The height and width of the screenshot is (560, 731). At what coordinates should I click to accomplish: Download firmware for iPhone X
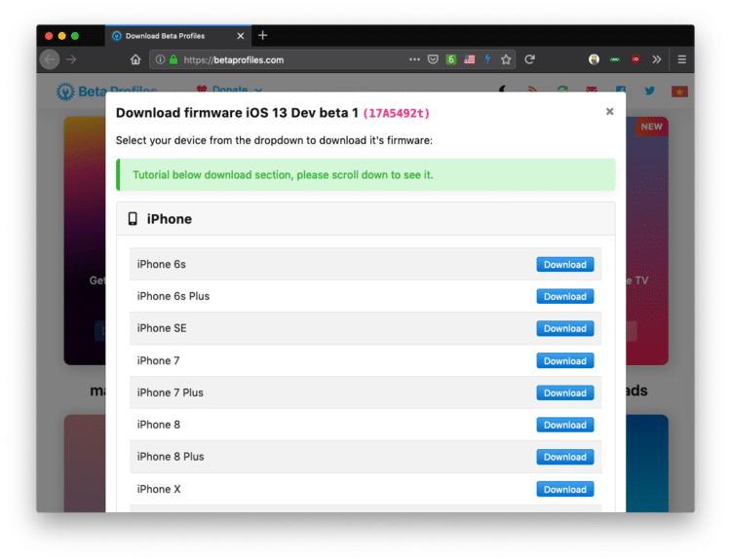tap(565, 489)
